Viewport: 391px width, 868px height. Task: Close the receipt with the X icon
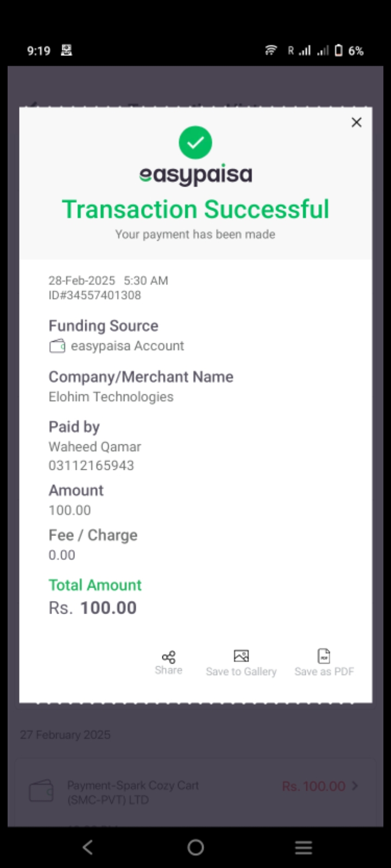tap(356, 123)
